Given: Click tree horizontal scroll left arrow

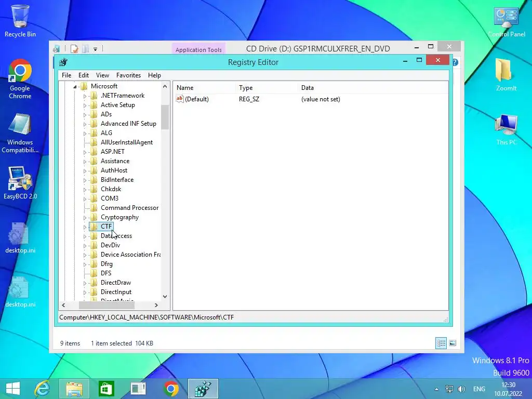Looking at the screenshot, I should (63, 305).
